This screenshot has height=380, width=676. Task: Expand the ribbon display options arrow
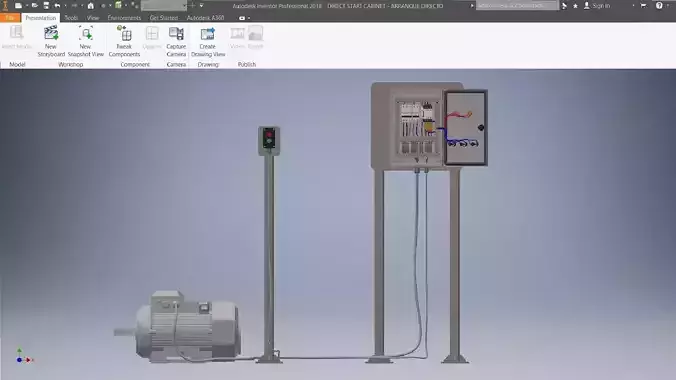tap(249, 18)
